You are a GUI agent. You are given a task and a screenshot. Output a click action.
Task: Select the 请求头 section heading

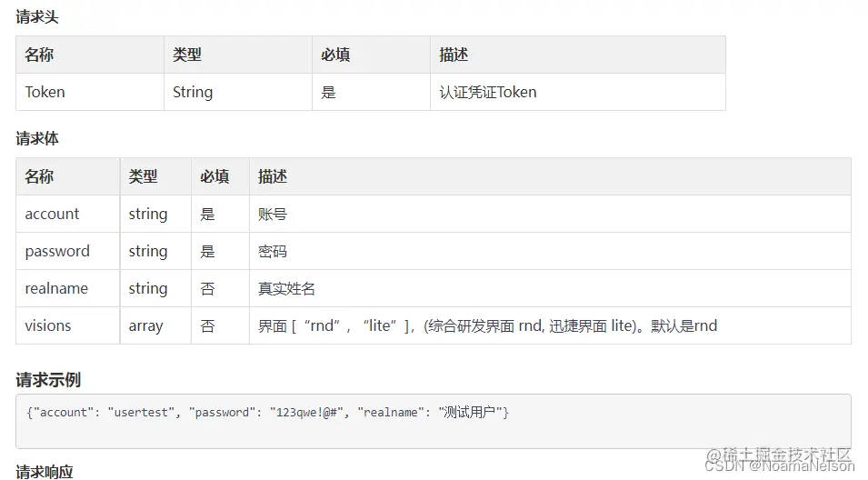(x=37, y=17)
